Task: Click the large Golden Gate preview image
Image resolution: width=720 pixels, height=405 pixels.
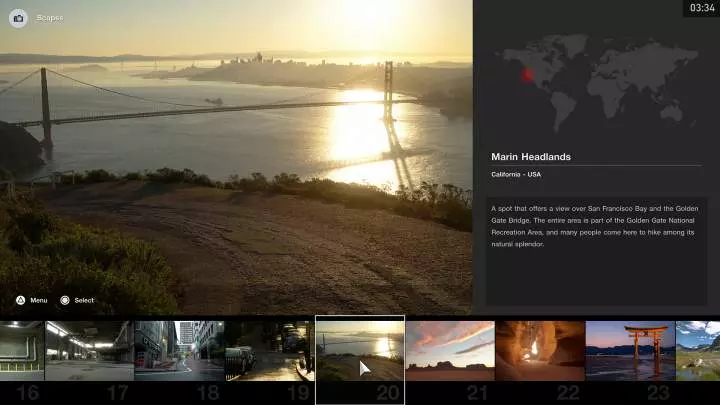Action: click(x=236, y=160)
